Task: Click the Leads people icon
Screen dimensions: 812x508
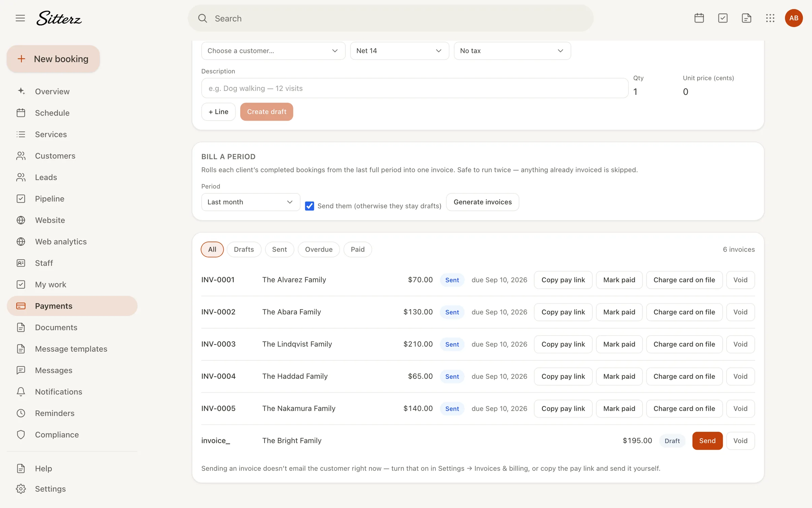Action: tap(21, 177)
